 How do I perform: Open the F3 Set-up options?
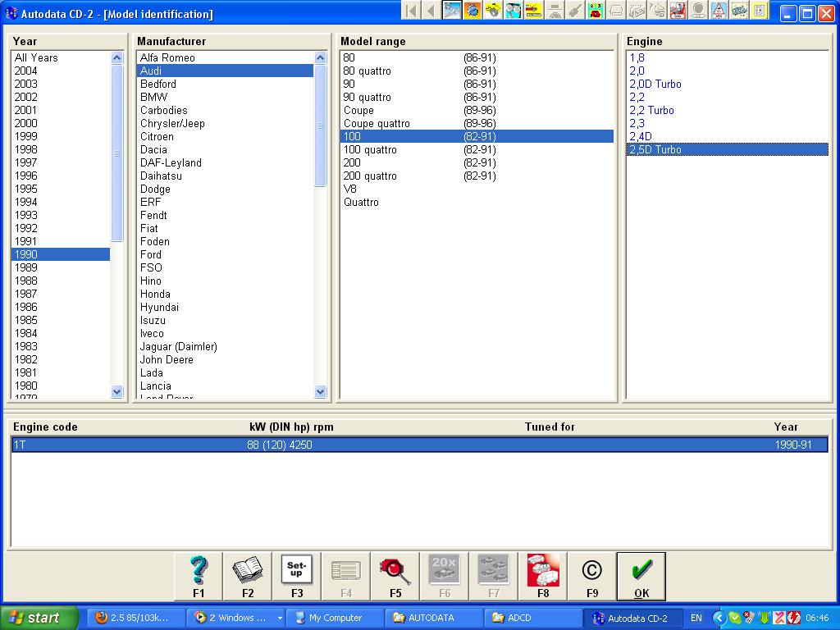pos(297,577)
